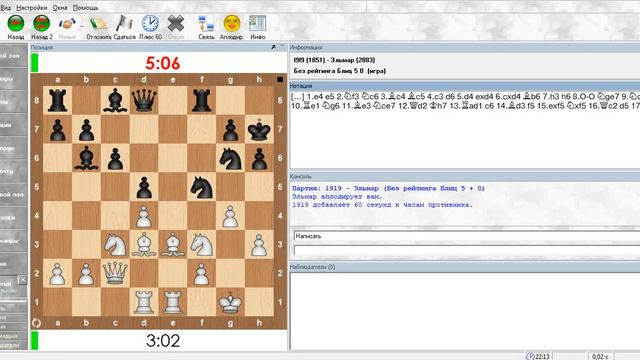Viewport: 640px width, 360px height.
Task: Open the Инфо information icon
Action: 258,24
